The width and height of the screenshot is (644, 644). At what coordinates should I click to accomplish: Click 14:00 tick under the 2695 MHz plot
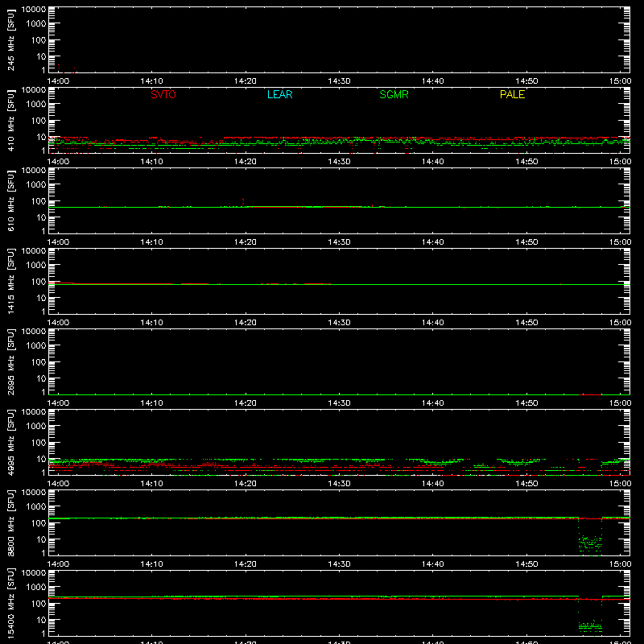(58, 403)
